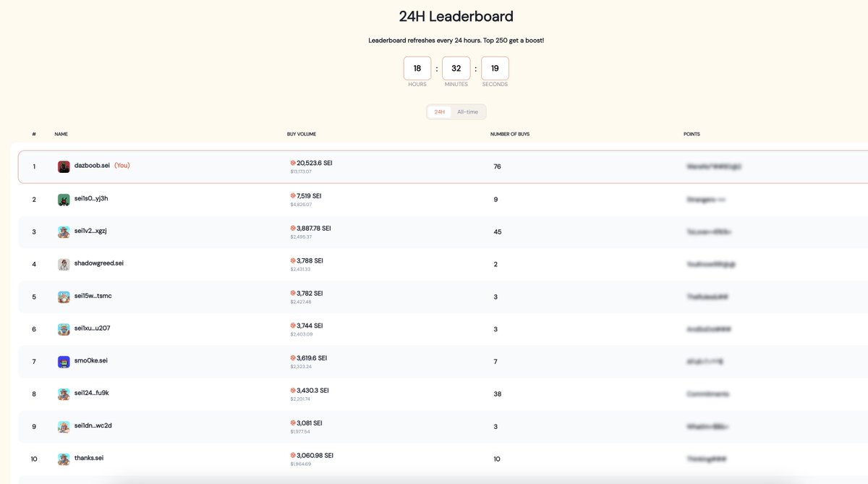The image size is (868, 484).
Task: Click the sei1v2...xgzj avatar icon
Action: click(x=64, y=232)
